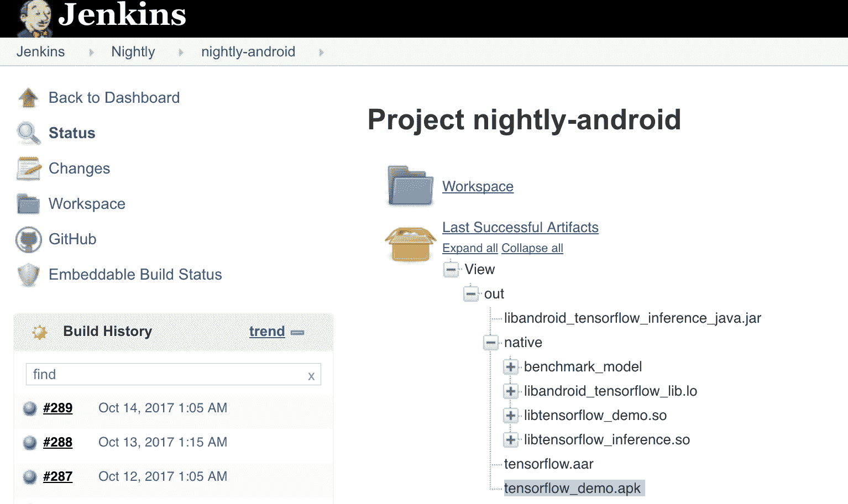Image resolution: width=848 pixels, height=504 pixels.
Task: Click Expand all
Action: pos(470,248)
